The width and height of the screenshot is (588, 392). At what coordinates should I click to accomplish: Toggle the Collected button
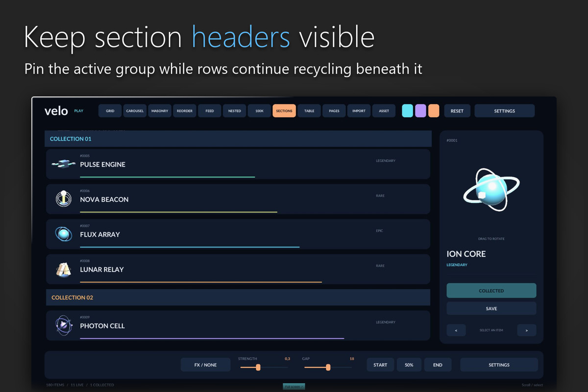click(491, 291)
